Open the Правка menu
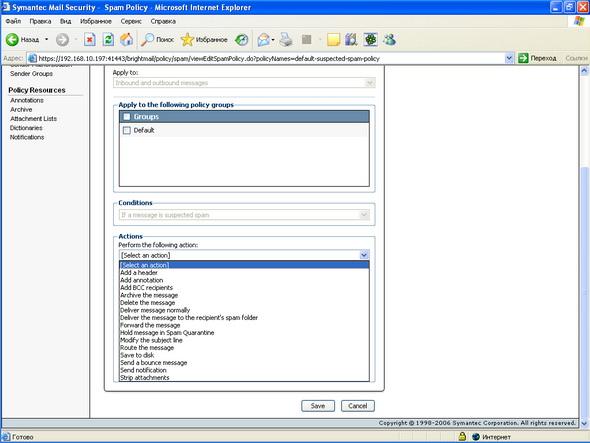The width and height of the screenshot is (590, 443). point(40,21)
